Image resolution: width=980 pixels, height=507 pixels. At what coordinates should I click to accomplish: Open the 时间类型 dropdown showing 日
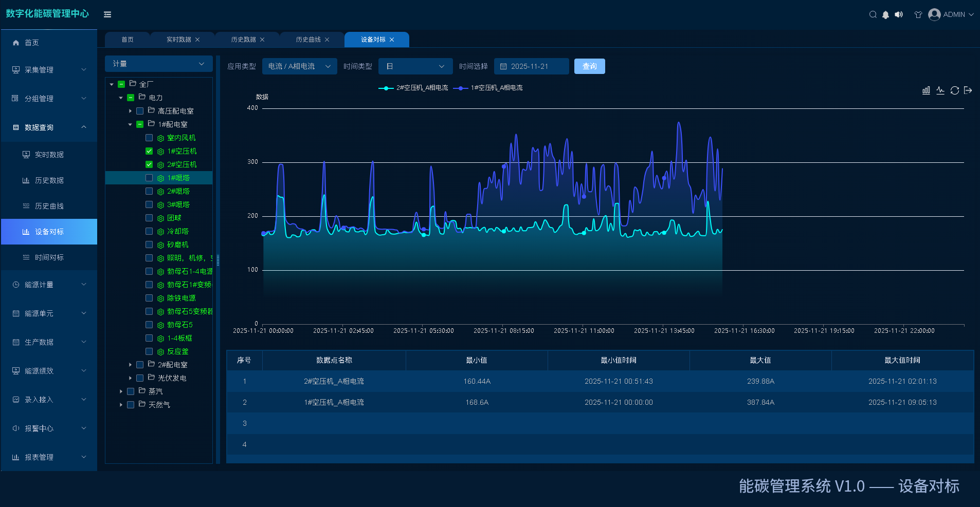coord(415,66)
